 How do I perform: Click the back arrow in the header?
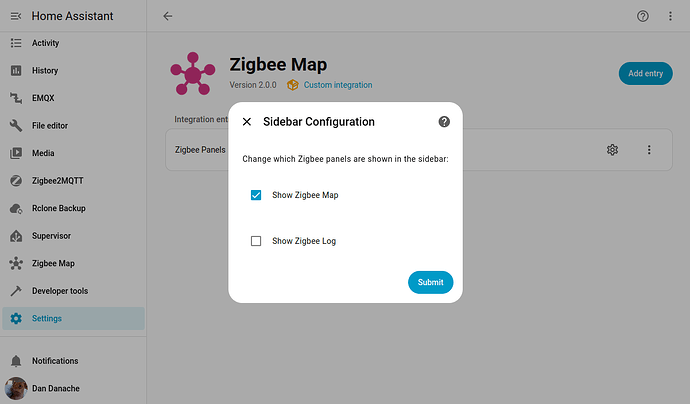[167, 16]
